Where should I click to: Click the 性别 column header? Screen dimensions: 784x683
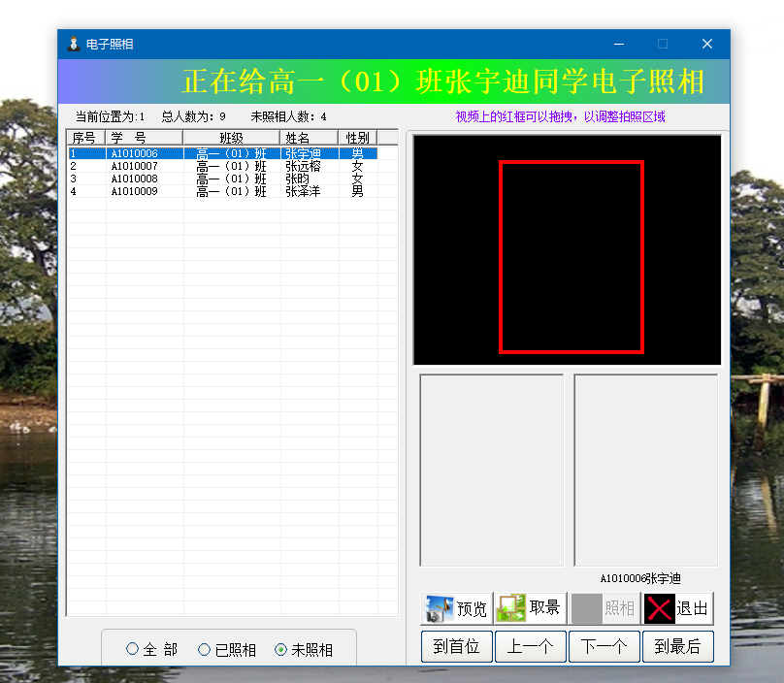[x=357, y=138]
